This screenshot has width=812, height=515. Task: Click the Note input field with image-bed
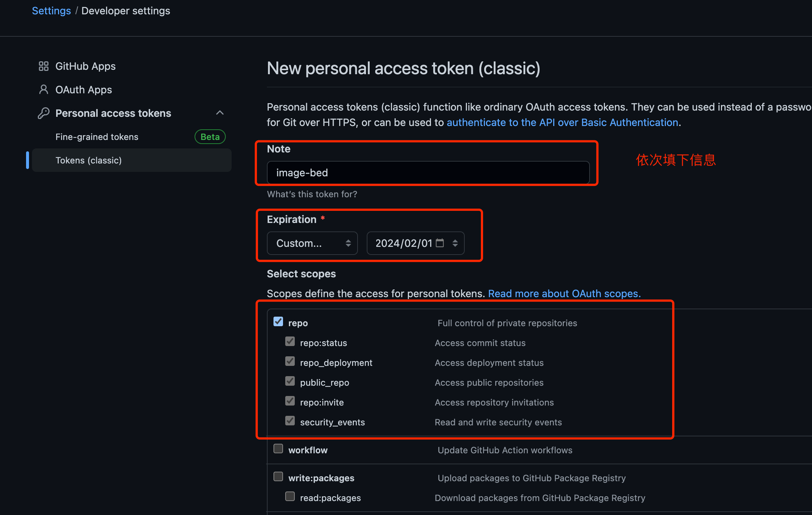[x=428, y=172]
